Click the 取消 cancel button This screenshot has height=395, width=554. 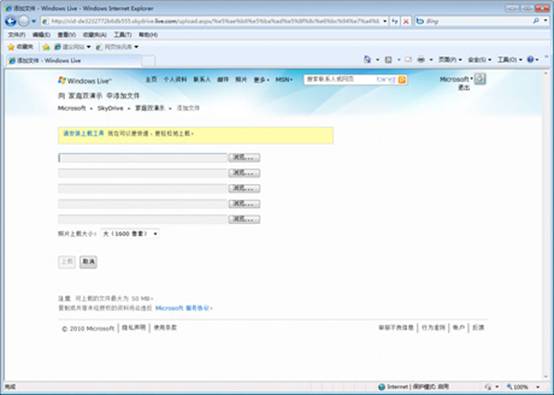click(x=88, y=262)
